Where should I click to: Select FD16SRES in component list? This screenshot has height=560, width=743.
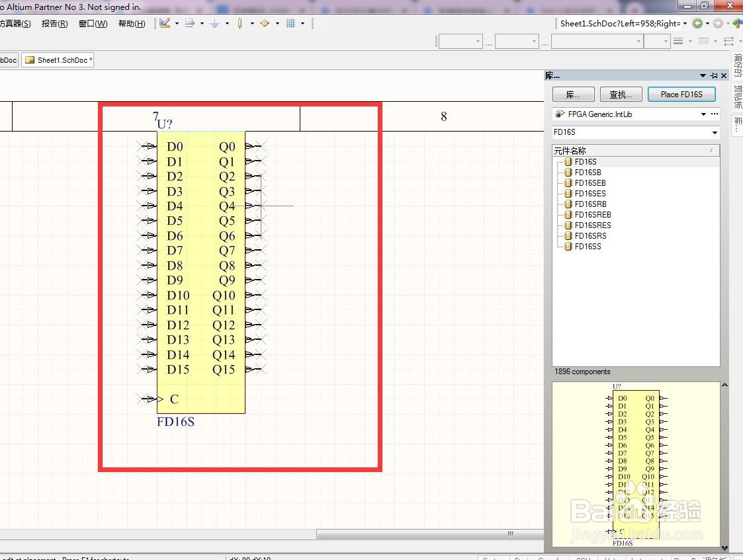[x=593, y=225]
